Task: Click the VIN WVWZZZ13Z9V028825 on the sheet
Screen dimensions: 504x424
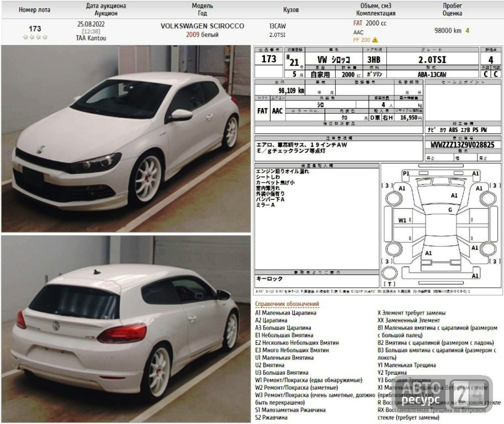Action: (462, 145)
